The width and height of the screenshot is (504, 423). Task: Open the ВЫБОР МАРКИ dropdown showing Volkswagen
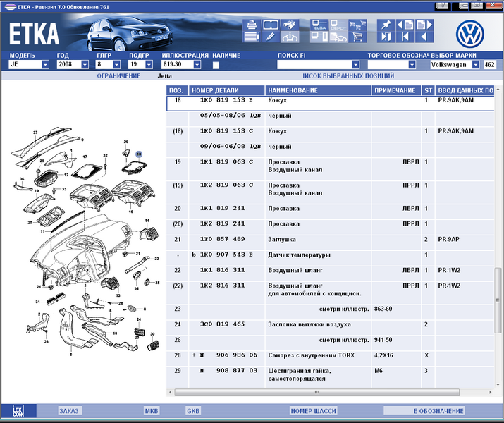point(475,65)
